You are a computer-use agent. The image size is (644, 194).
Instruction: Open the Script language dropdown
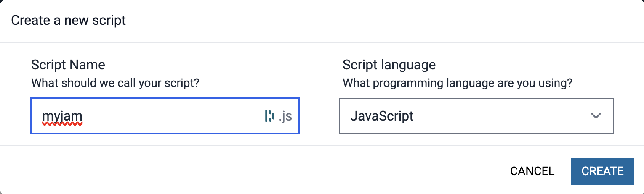click(476, 116)
